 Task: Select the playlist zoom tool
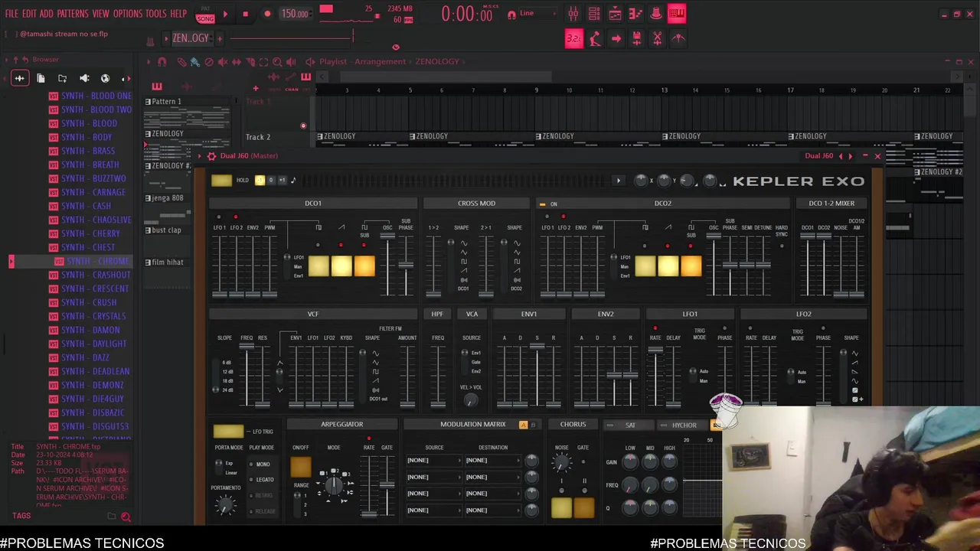pos(278,61)
